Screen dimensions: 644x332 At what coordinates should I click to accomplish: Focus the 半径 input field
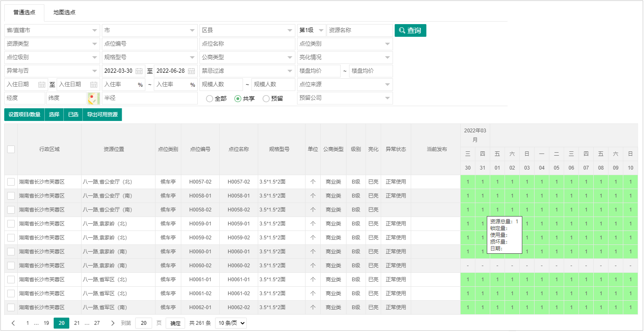point(150,98)
